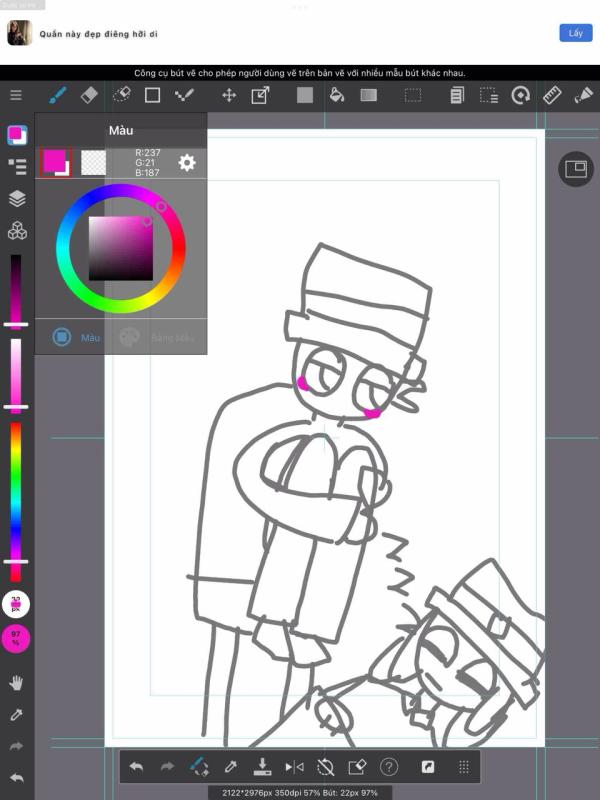Viewport: 600px width, 800px height.
Task: Select the selection-eraser tool
Action: tap(488, 95)
